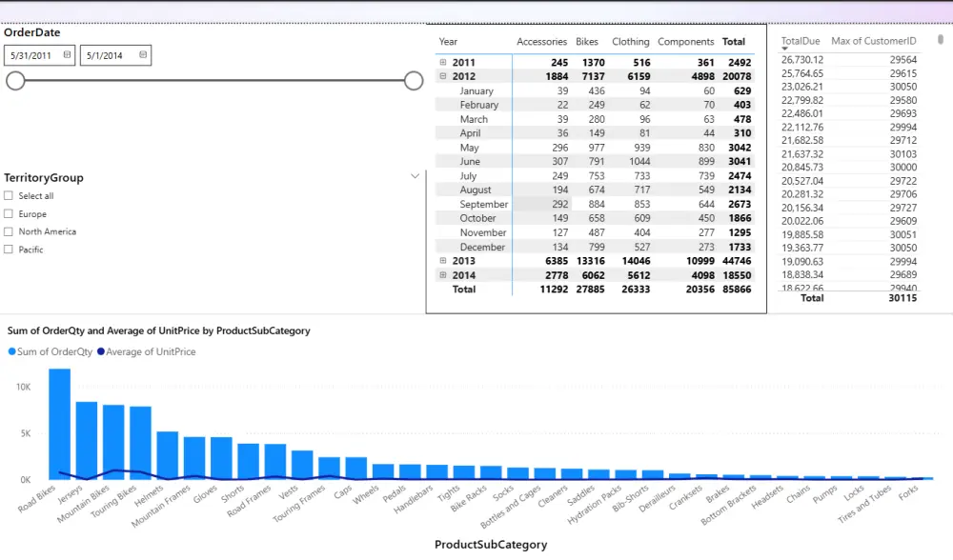Sort by Max of CustomerID header
The image size is (953, 560).
click(x=873, y=41)
